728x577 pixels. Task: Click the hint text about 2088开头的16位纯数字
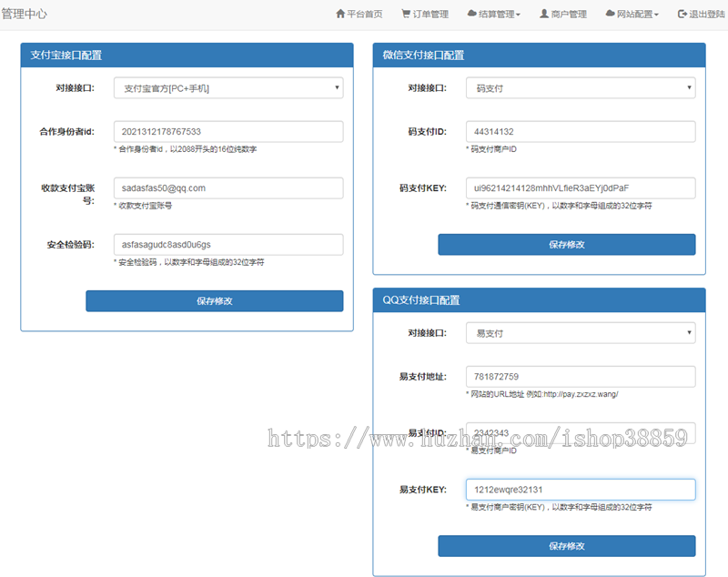tap(186, 149)
